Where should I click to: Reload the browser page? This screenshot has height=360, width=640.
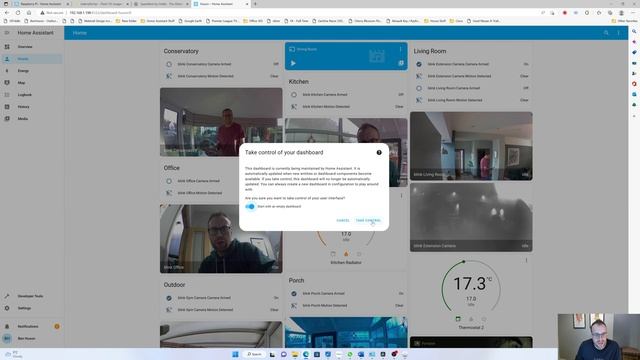pyautogui.click(x=18, y=13)
